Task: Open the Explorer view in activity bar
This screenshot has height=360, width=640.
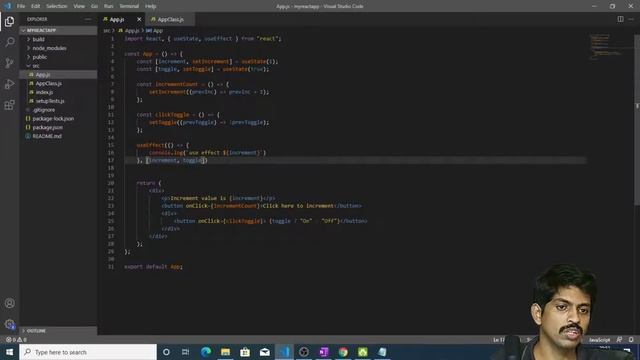Action: coord(9,21)
